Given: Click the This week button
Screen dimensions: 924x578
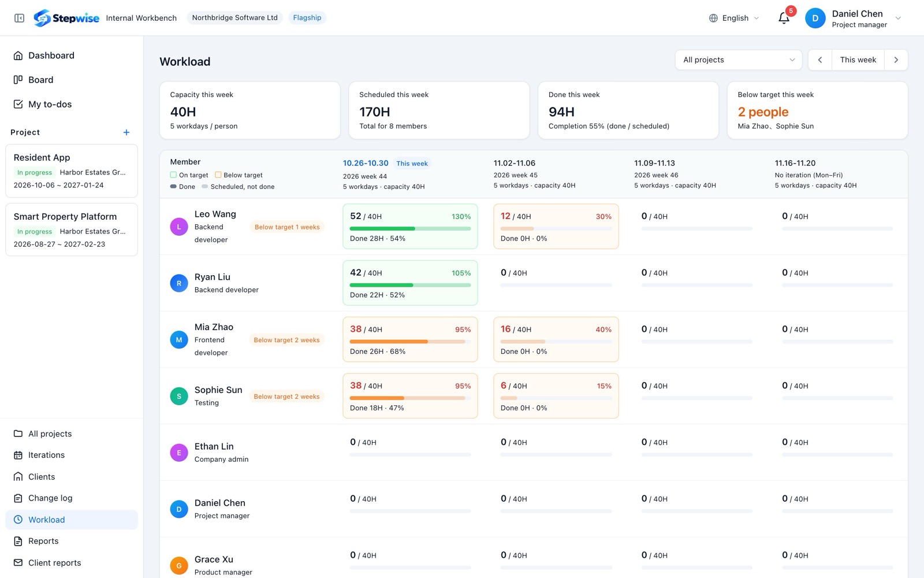Looking at the screenshot, I should click(858, 60).
